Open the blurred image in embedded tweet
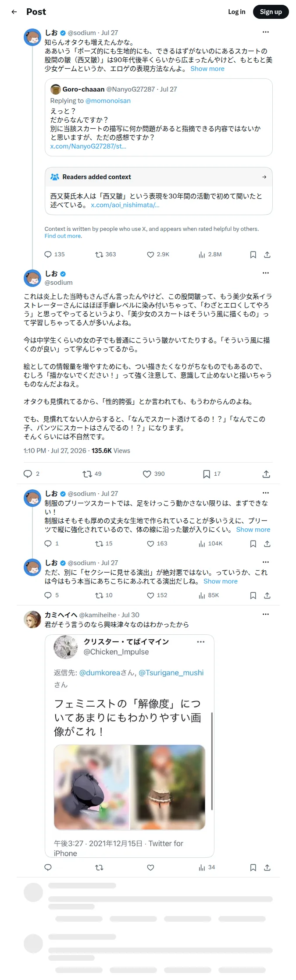296x980 pixels. pyautogui.click(x=129, y=787)
